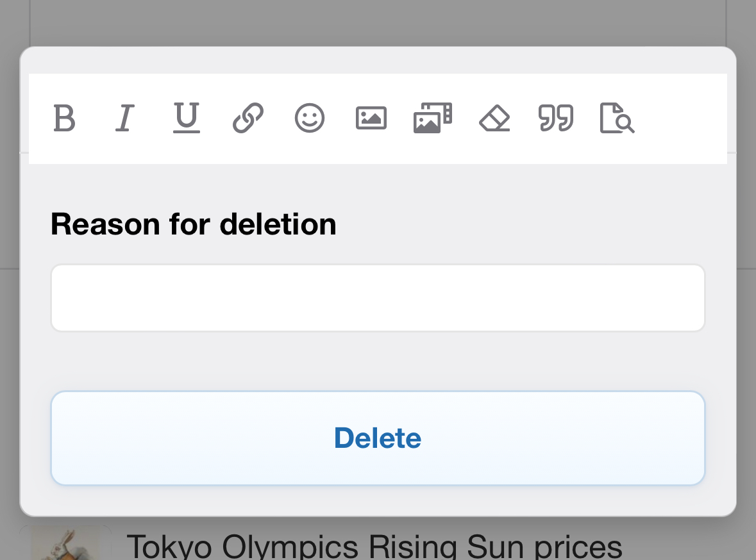Underline the selected text

(x=187, y=119)
